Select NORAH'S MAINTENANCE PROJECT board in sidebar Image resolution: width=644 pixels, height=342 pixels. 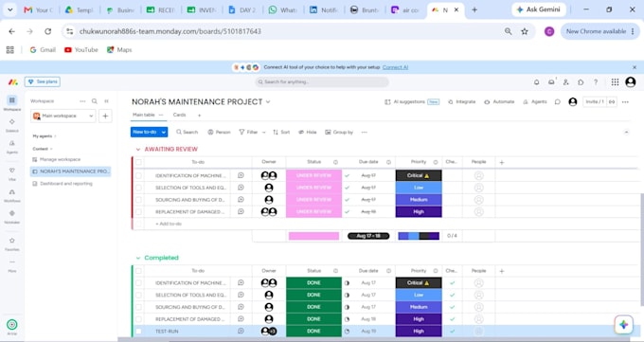(71, 171)
